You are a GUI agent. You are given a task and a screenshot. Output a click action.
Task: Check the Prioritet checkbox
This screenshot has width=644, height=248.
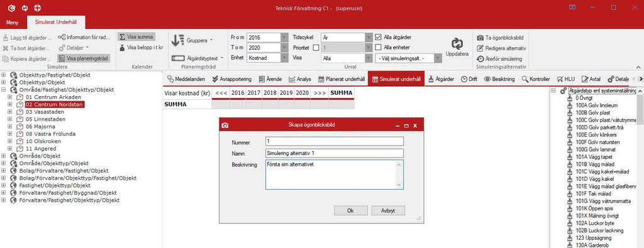click(316, 48)
